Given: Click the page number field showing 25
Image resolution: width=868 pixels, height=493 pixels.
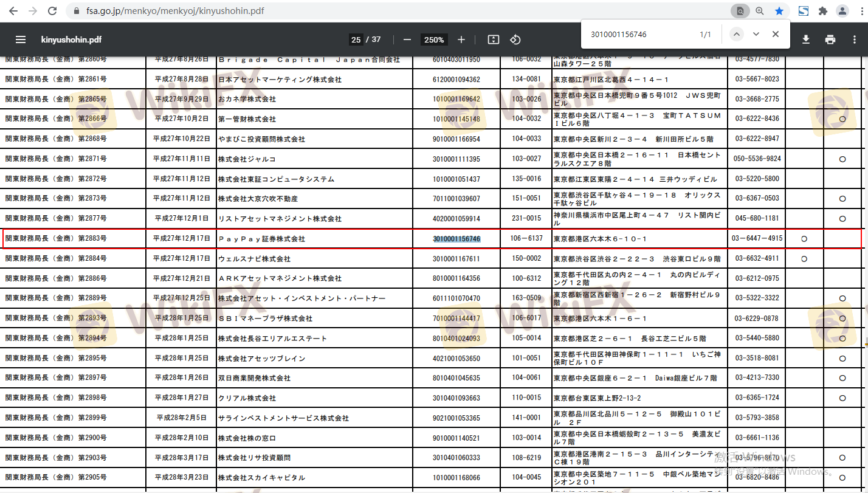Looking at the screenshot, I should tap(356, 40).
